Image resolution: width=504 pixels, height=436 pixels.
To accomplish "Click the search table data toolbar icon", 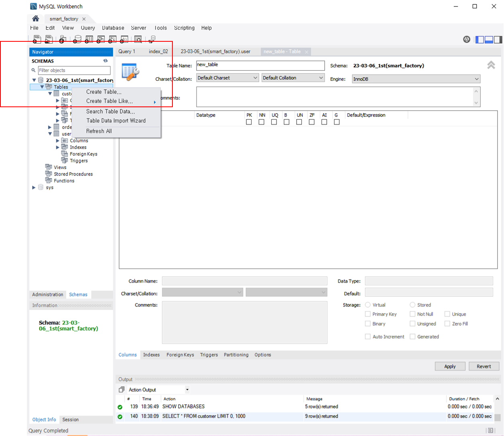I will 138,39.
